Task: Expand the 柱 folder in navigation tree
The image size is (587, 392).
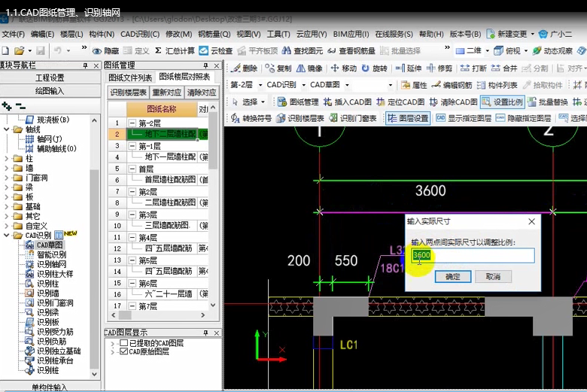Action: (7, 159)
